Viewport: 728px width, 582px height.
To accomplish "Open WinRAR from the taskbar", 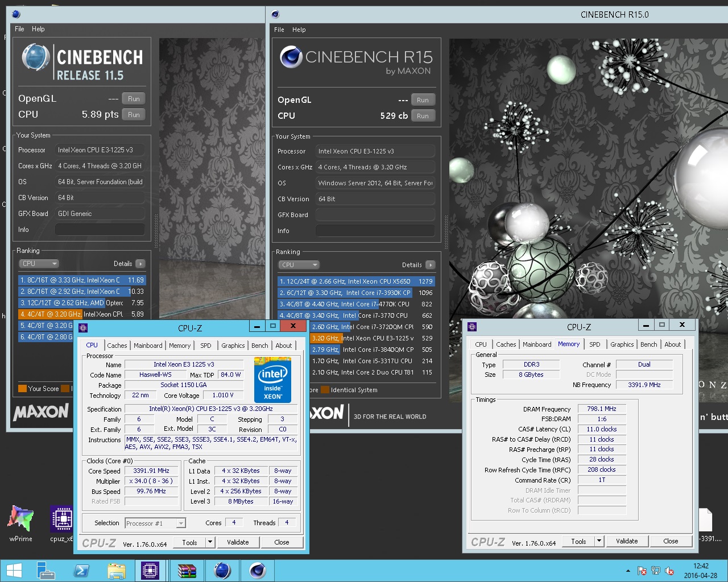I will click(187, 570).
